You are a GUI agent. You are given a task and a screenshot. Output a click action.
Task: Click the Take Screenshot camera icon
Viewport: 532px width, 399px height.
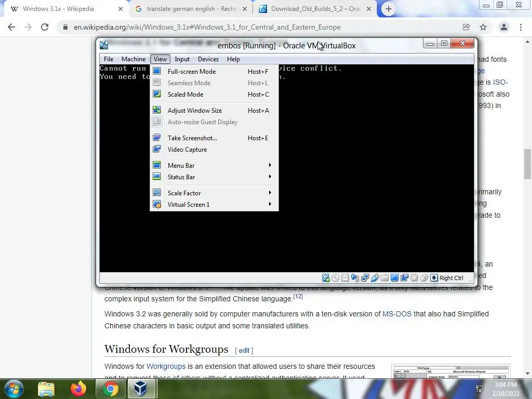tap(157, 137)
